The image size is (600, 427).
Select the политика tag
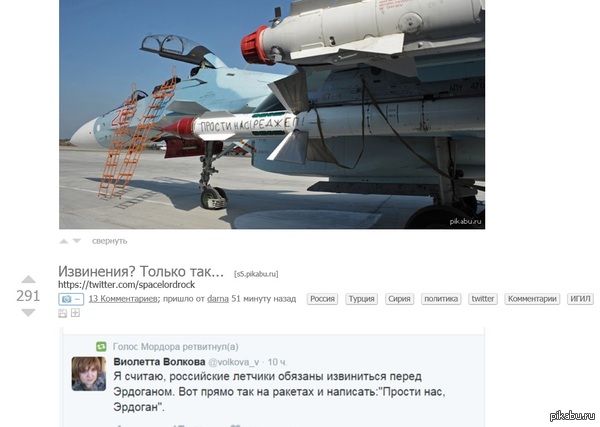click(441, 299)
